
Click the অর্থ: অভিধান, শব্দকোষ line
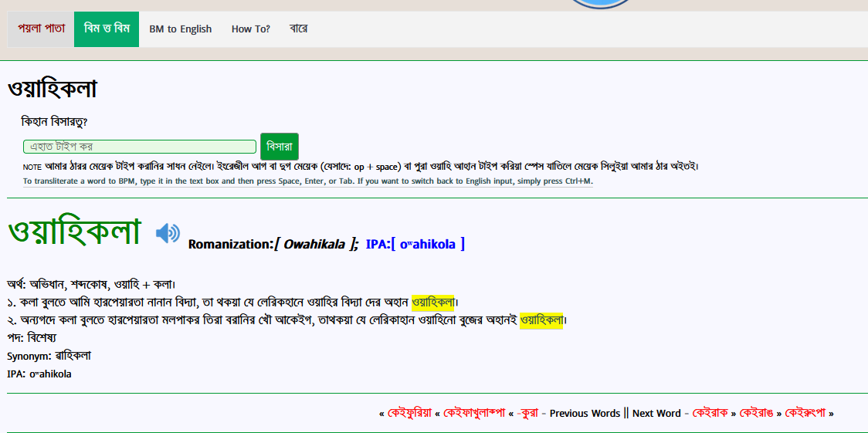pyautogui.click(x=91, y=285)
